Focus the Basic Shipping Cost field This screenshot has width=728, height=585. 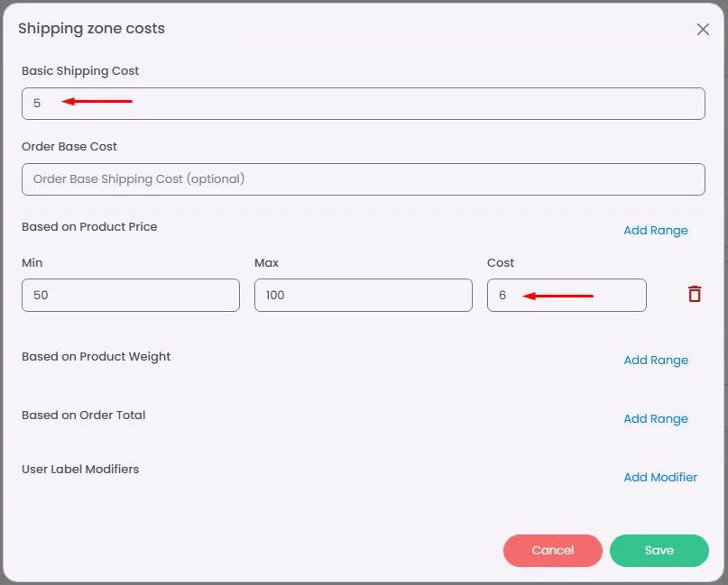[x=363, y=104]
